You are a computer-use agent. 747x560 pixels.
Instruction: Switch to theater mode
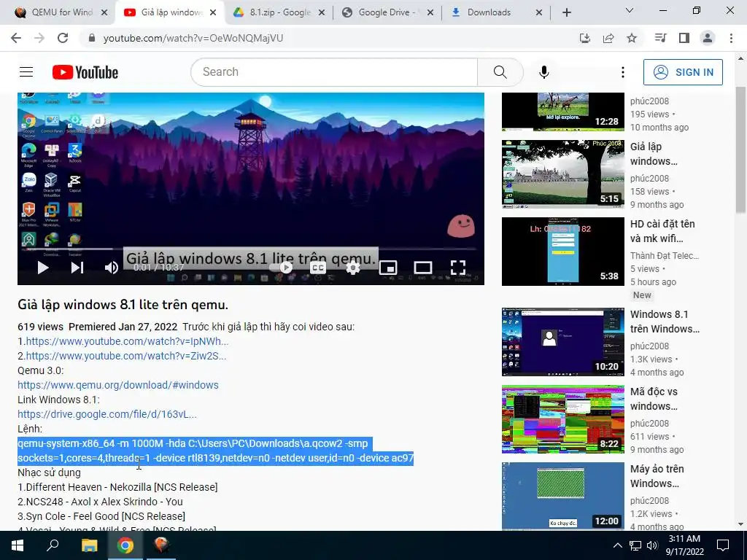coord(422,268)
